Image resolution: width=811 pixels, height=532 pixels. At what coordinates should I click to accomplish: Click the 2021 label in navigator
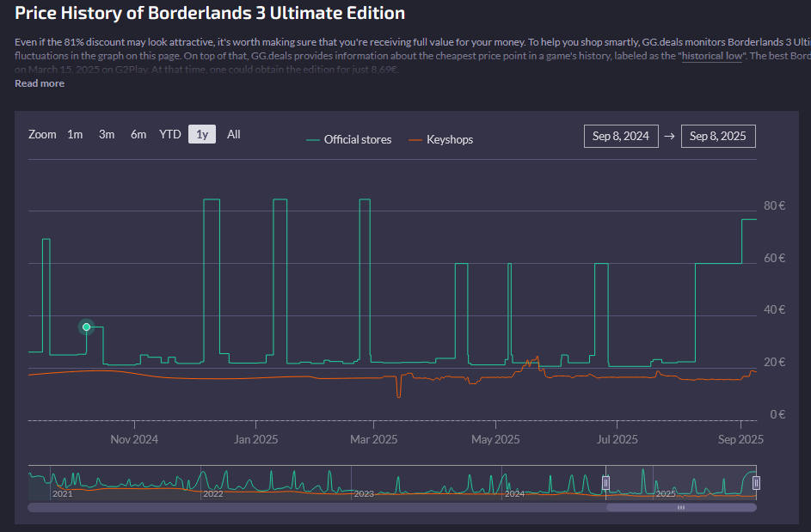(62, 493)
